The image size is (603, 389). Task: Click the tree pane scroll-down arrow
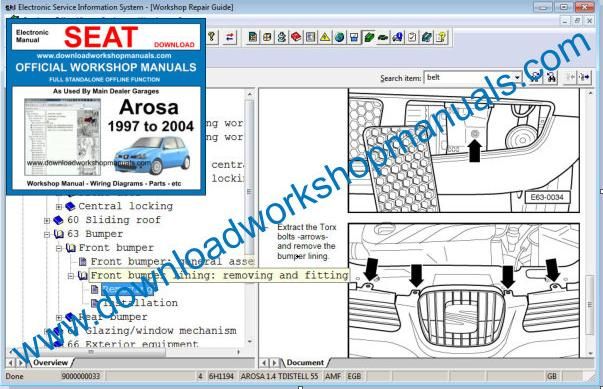point(250,342)
